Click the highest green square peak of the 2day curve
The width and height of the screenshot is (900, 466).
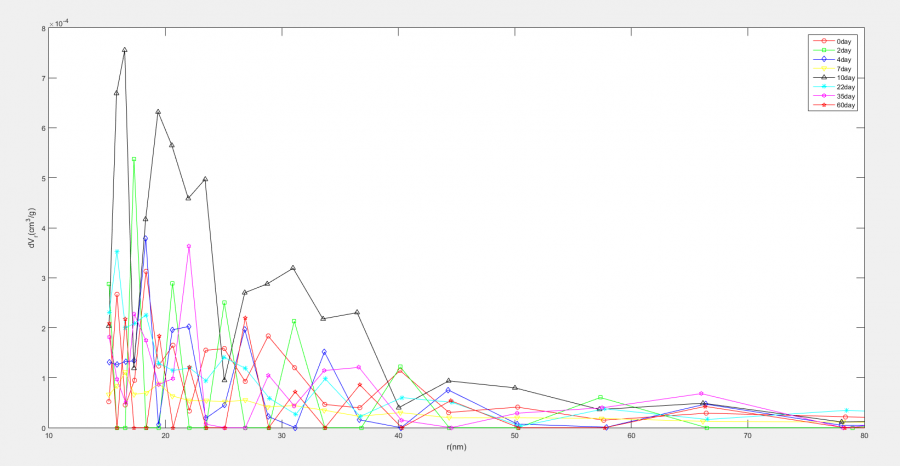click(x=134, y=159)
